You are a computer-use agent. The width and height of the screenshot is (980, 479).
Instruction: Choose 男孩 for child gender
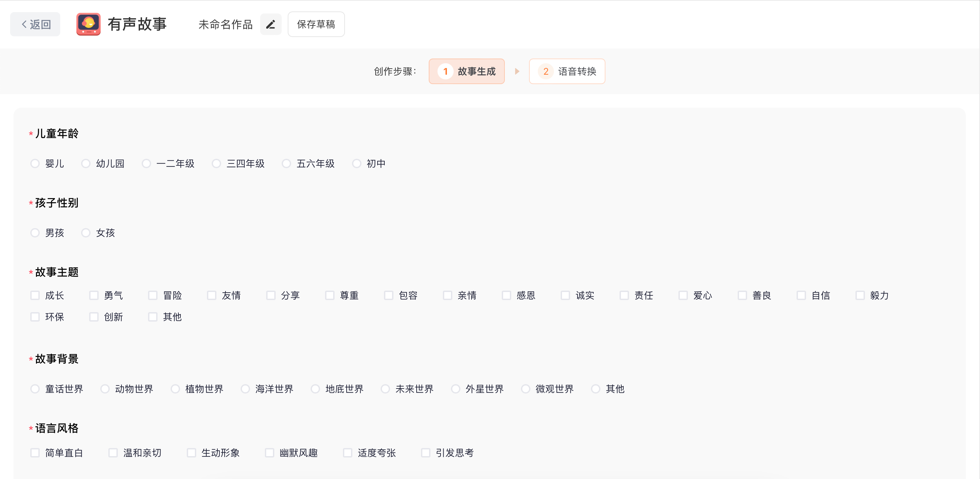(35, 233)
